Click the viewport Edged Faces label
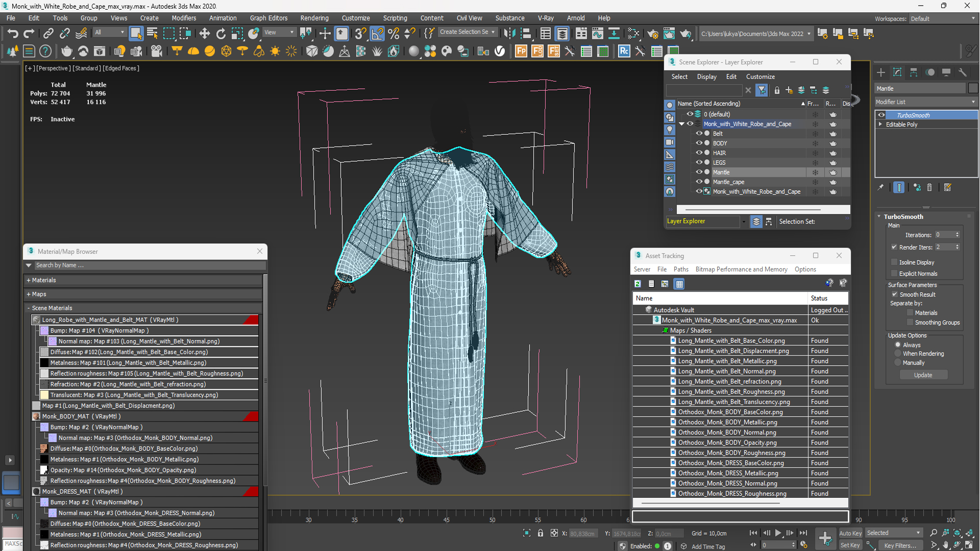Viewport: 980px width, 551px height. pos(121,68)
